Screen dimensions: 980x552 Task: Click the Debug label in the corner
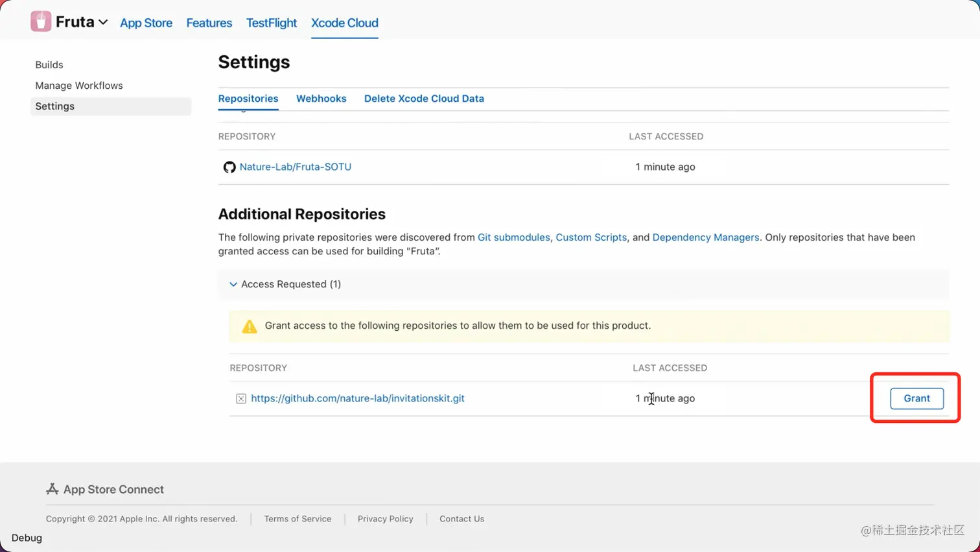tap(27, 538)
